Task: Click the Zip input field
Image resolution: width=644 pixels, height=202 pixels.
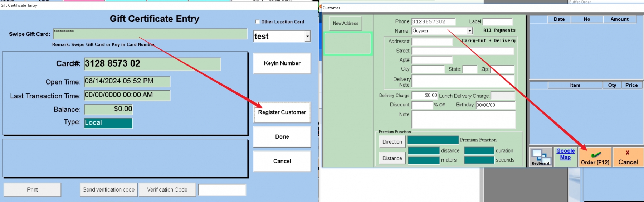Action: [502, 69]
